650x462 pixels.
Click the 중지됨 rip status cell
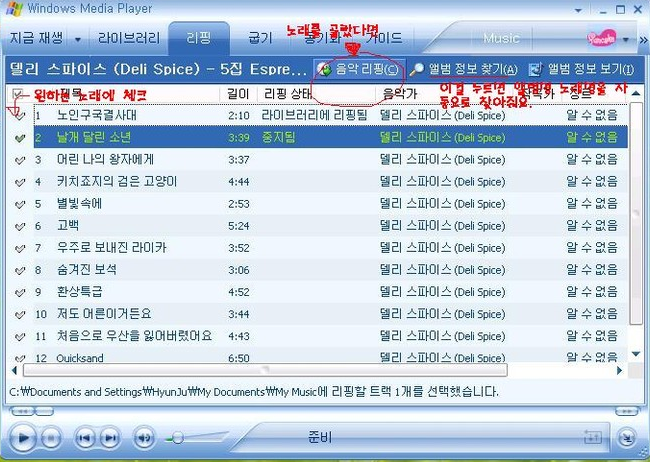278,137
